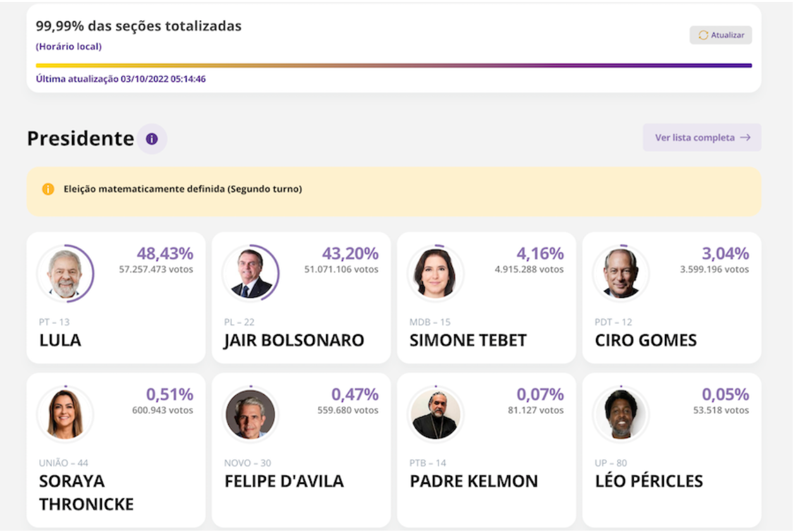Click the Felipe D'Avila name label
This screenshot has height=532, width=794.
pos(283,481)
